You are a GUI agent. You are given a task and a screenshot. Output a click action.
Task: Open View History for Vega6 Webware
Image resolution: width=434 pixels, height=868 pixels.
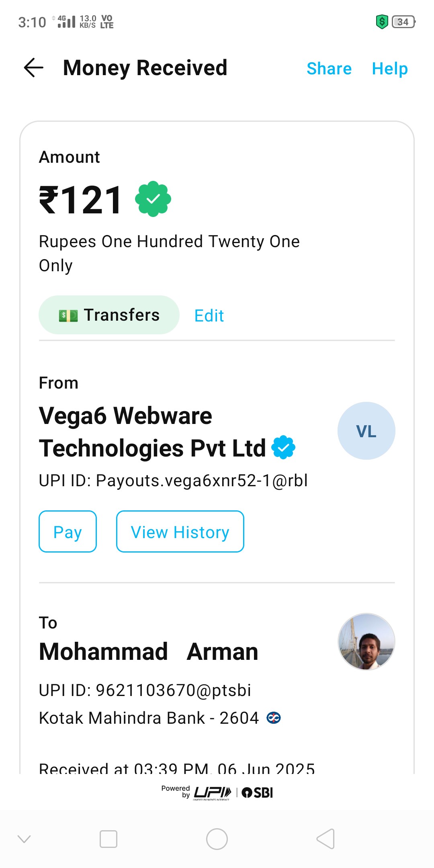[180, 532]
